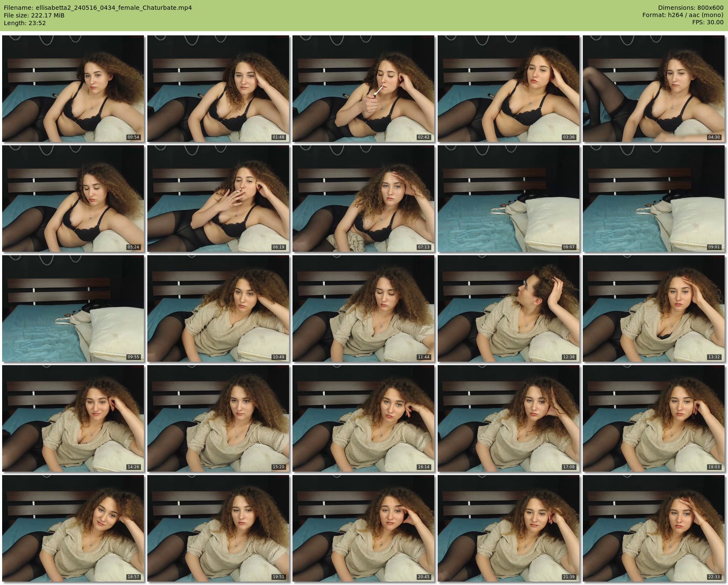
Task: Select the thumbnail stamped 00:54
Action: (73, 89)
